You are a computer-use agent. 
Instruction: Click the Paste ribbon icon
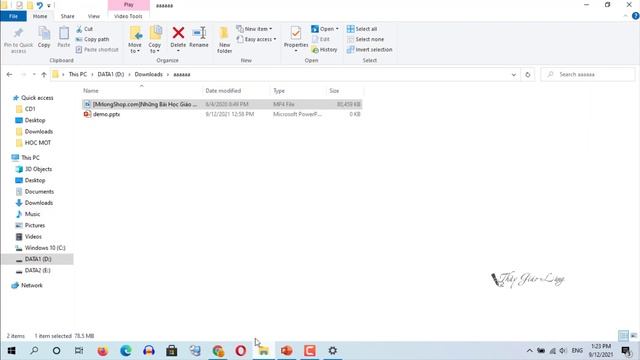click(64, 37)
